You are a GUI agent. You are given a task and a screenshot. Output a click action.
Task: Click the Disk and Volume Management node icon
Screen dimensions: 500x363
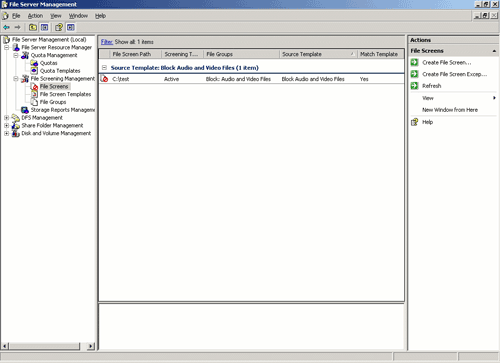click(x=16, y=133)
